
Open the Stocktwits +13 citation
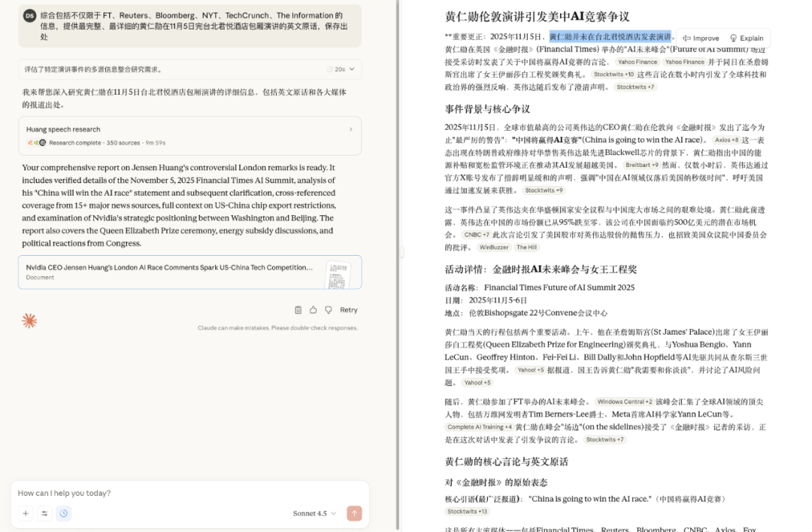pos(467,512)
